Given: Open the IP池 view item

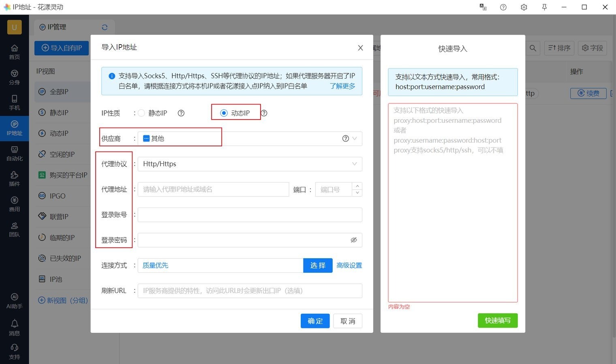Looking at the screenshot, I should (56, 279).
